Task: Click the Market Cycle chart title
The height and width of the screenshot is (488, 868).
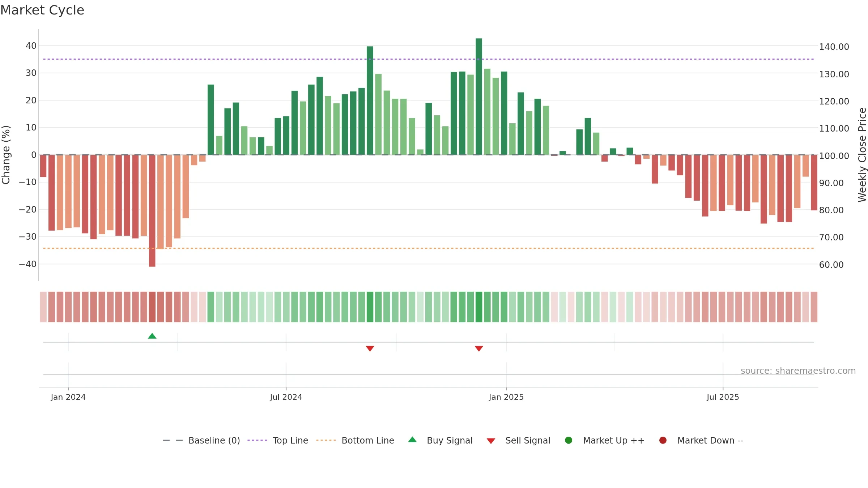Action: [x=42, y=10]
